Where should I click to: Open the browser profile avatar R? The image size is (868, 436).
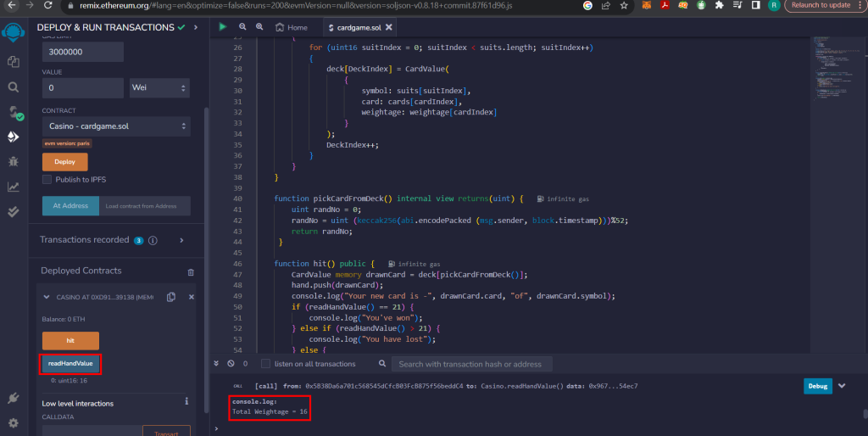pyautogui.click(x=774, y=5)
